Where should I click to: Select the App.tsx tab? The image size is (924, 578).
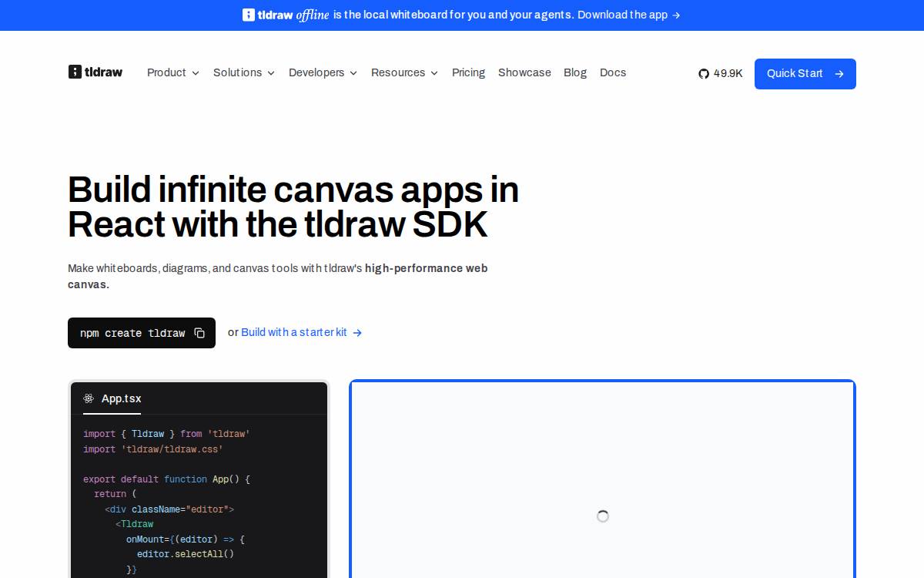[112, 398]
